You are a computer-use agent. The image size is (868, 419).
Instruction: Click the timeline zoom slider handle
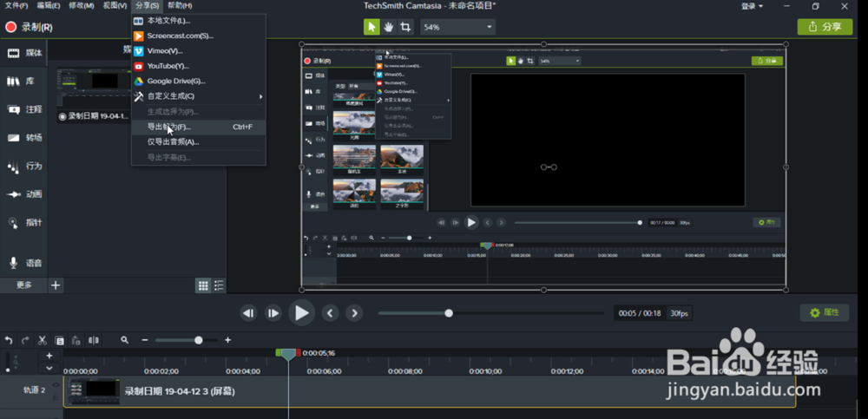[198, 340]
